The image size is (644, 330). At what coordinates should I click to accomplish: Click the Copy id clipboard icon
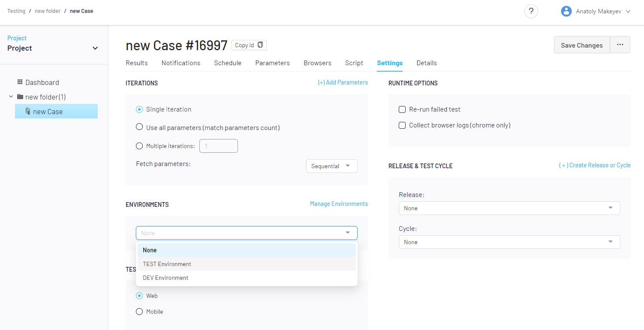click(x=260, y=45)
